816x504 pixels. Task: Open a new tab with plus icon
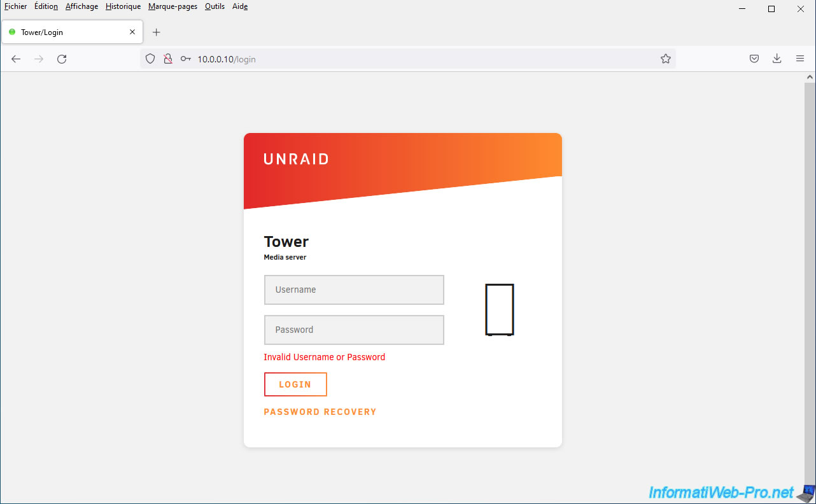click(157, 32)
